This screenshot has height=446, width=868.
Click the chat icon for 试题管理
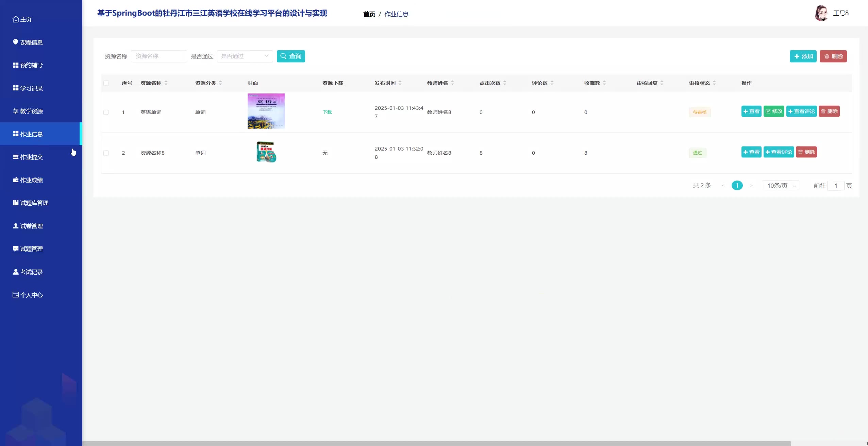(x=16, y=248)
